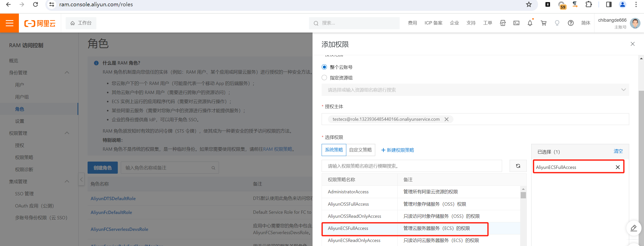The width and height of the screenshot is (644, 246).
Task: Click the search icon in role name field
Action: (213, 168)
